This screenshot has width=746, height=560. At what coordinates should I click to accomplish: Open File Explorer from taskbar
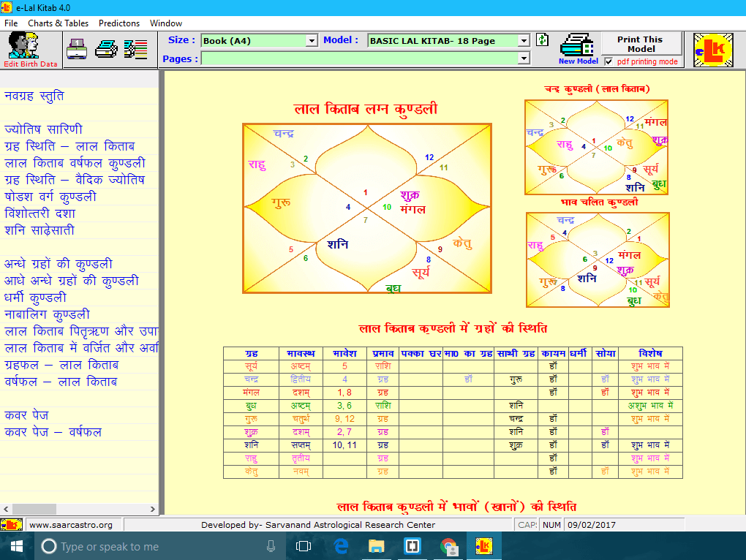[x=377, y=547]
